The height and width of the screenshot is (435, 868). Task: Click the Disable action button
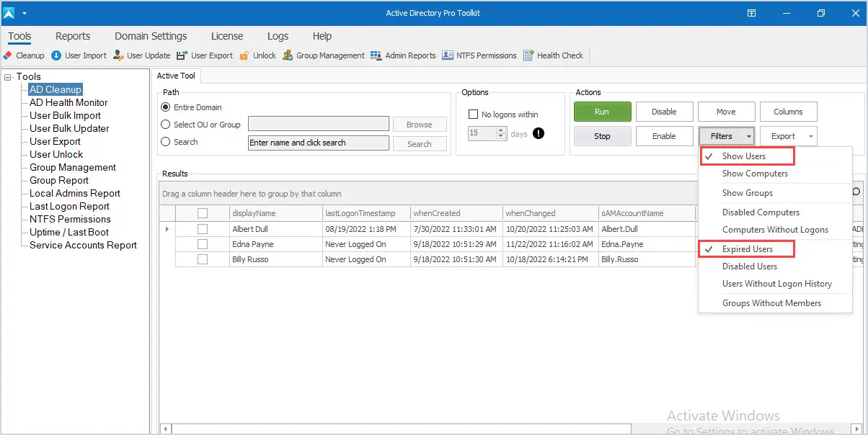pos(664,112)
